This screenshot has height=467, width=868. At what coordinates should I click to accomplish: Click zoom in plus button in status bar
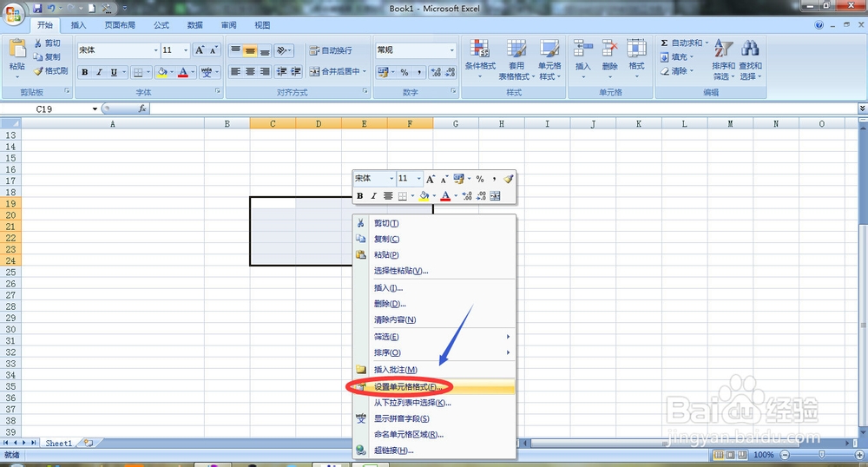[859, 455]
